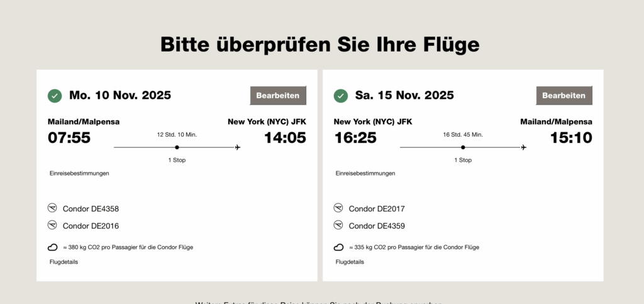Open Einreisebestimmungen for the return flight
The height and width of the screenshot is (304, 644).
(365, 173)
